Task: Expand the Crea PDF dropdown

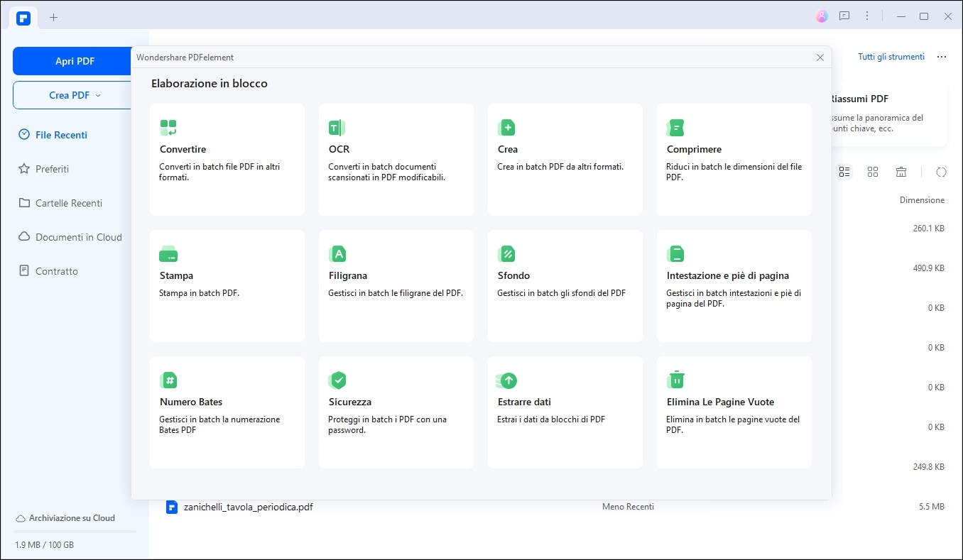Action: click(98, 95)
